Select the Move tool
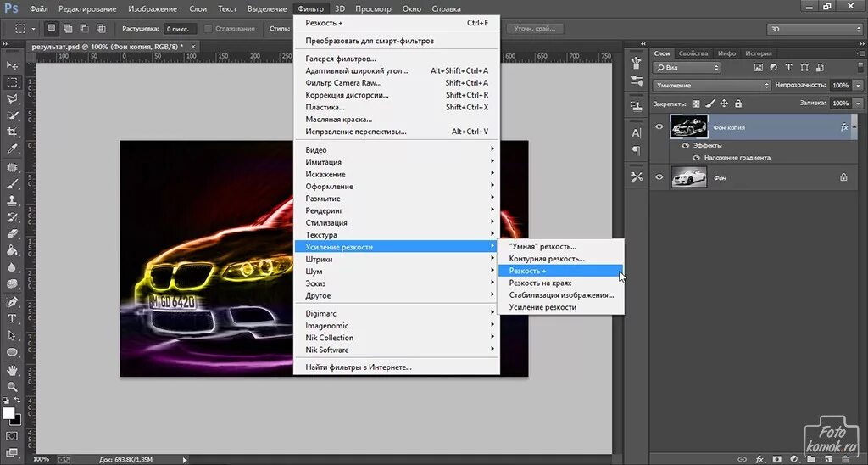Screen dimensions: 868x465 point(12,65)
